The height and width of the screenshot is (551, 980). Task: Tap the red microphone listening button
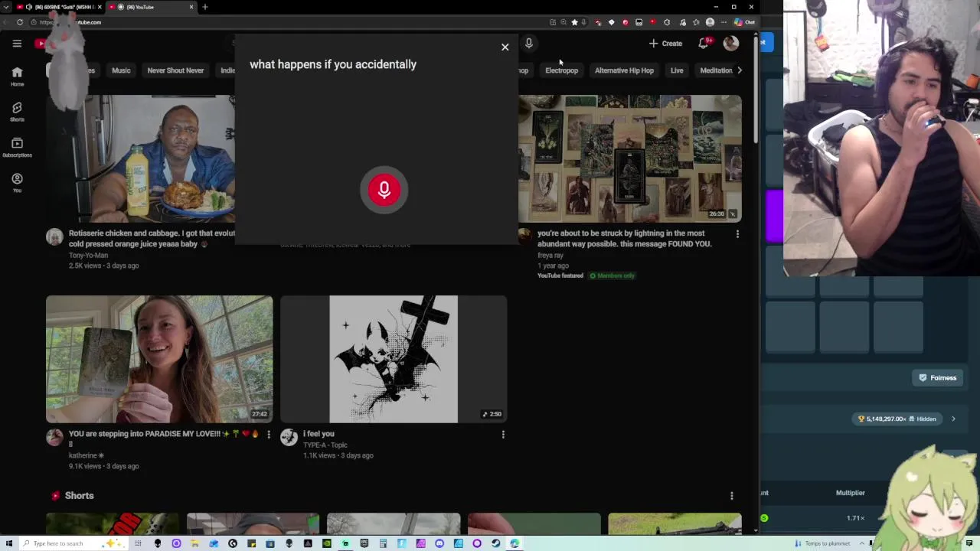(x=384, y=190)
